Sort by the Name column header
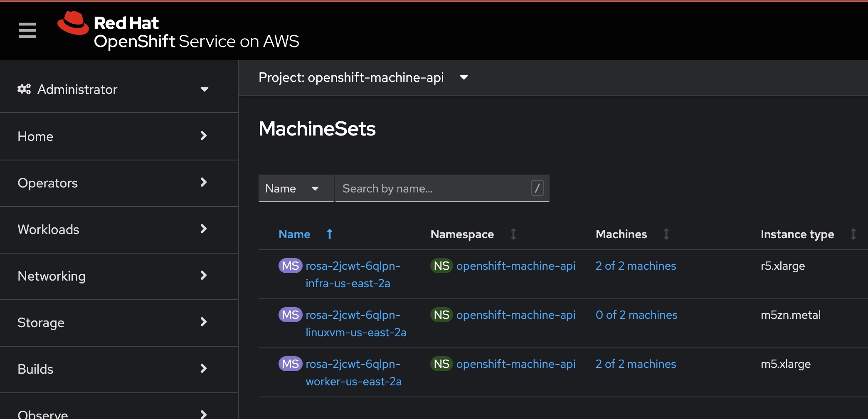868x419 pixels. [x=294, y=234]
